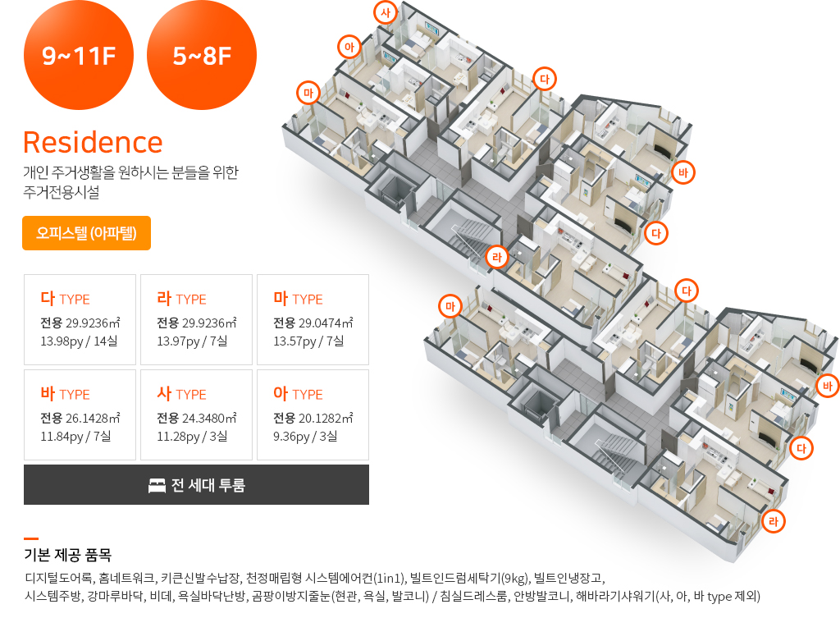Click the bed icon in dark banner
The height and width of the screenshot is (641, 840).
(x=157, y=486)
